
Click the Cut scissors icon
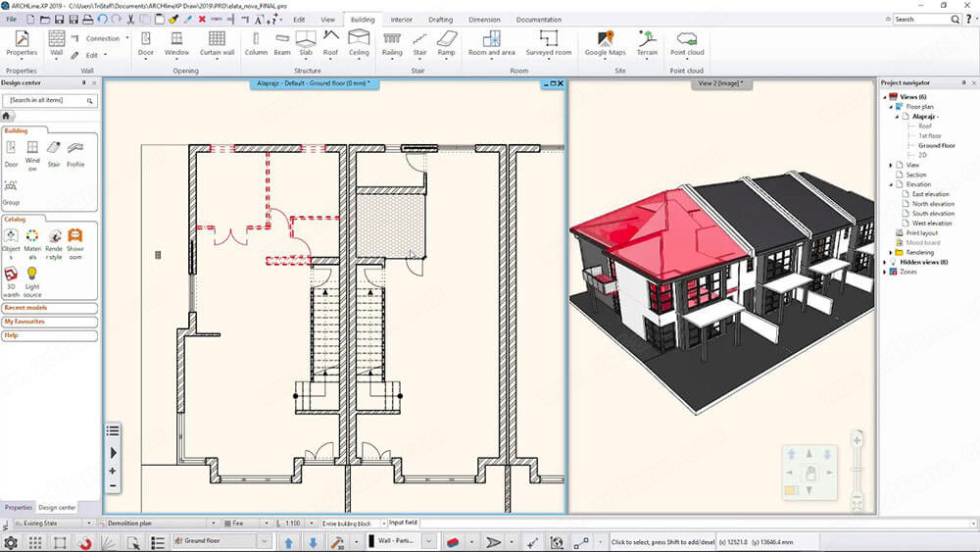pos(130,20)
